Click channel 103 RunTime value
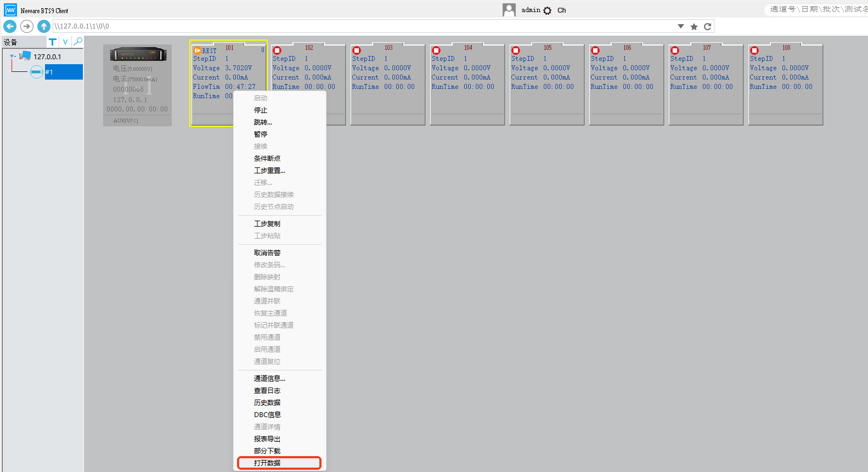This screenshot has width=868, height=472. 399,87
